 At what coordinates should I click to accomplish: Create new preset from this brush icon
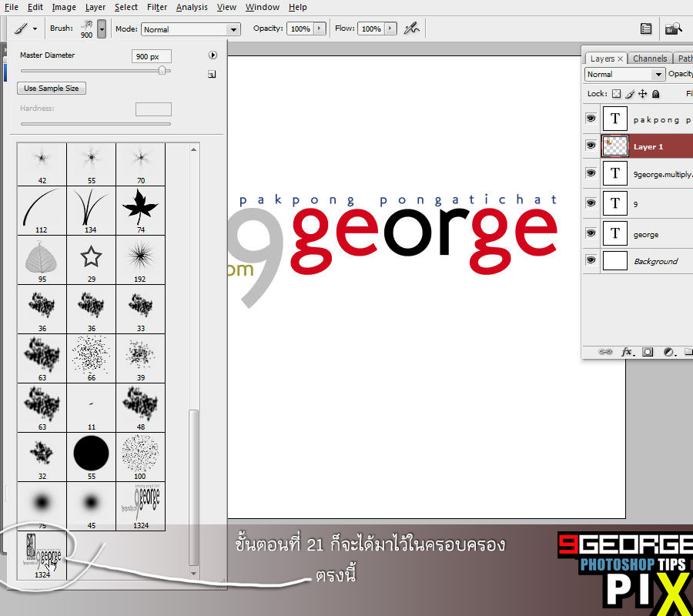tap(212, 74)
